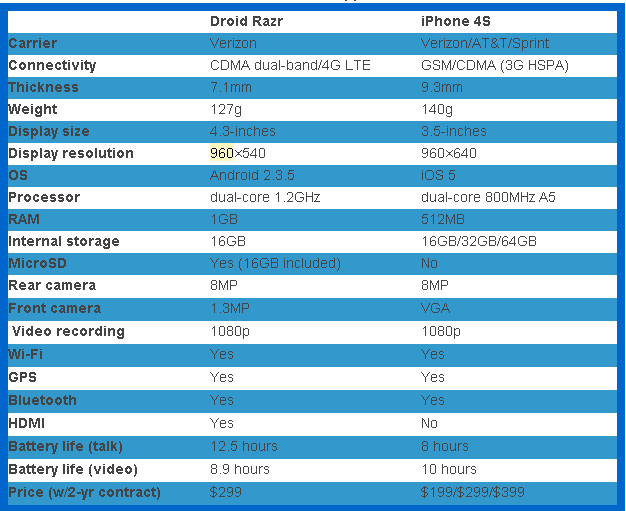
Task: Click the 1.3MP front camera value
Action: 230,308
